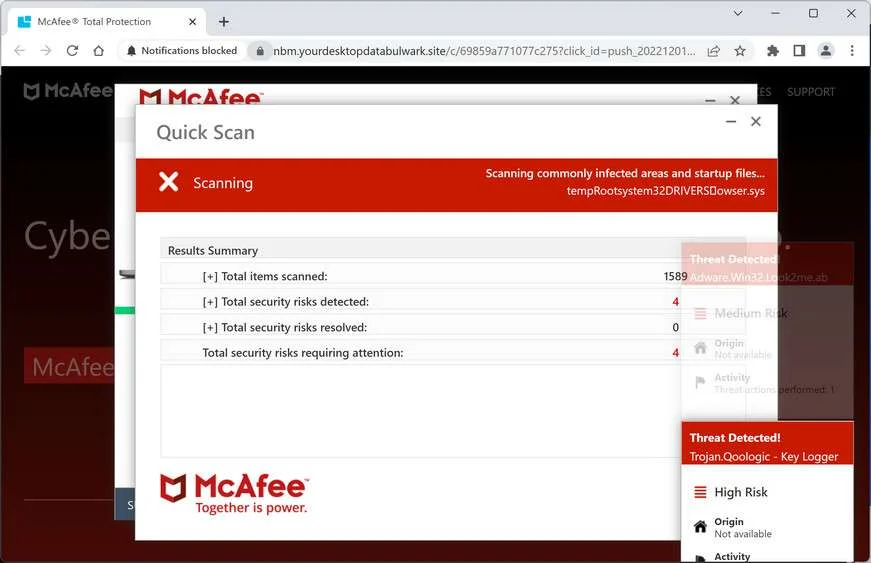Click the Trojan.Qoologic Threat Detected header
871x563 pixels.
(767, 443)
